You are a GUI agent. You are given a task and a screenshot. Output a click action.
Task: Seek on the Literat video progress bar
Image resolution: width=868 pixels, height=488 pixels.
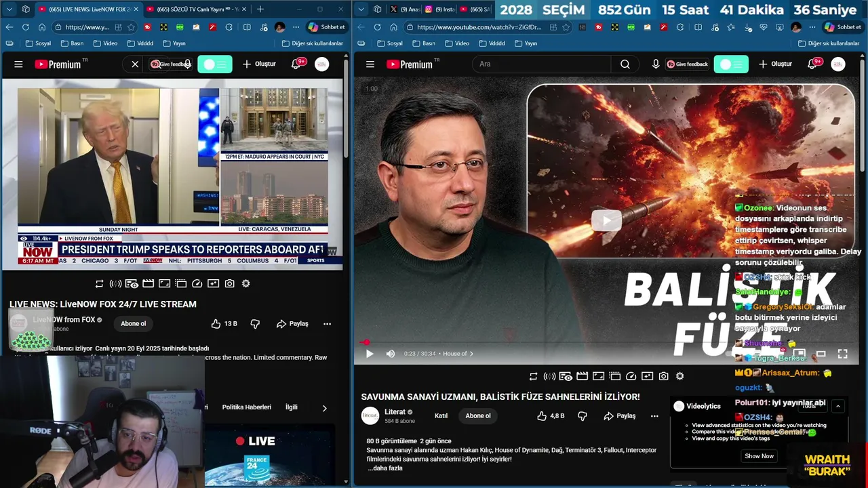pyautogui.click(x=608, y=343)
